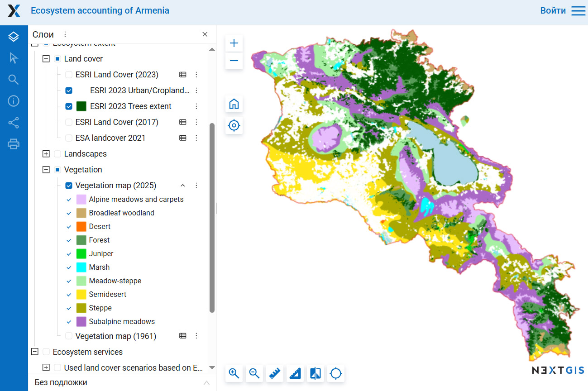This screenshot has height=391, width=588.
Task: Collapse Vegetation map (2025) legend chevron
Action: (x=183, y=186)
